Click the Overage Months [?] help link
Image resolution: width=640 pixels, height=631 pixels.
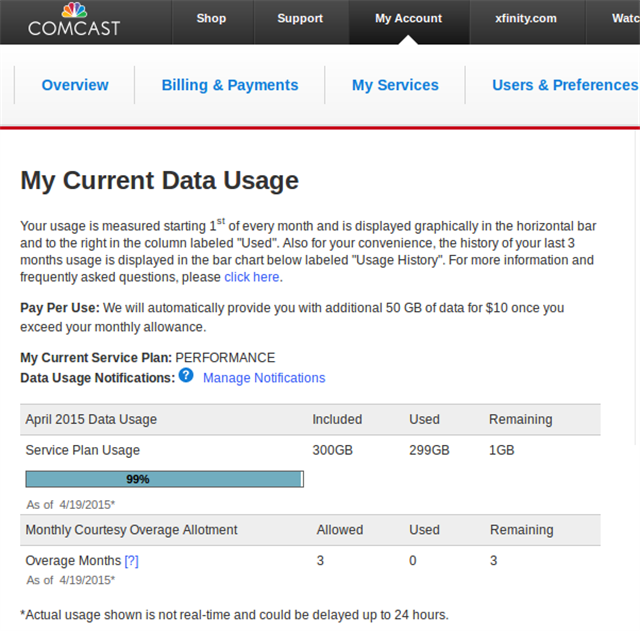pos(131,561)
